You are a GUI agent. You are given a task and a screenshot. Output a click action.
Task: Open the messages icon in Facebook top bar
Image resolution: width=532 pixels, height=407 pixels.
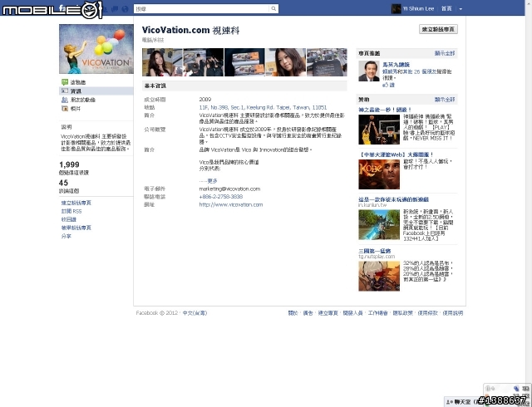pos(116,9)
